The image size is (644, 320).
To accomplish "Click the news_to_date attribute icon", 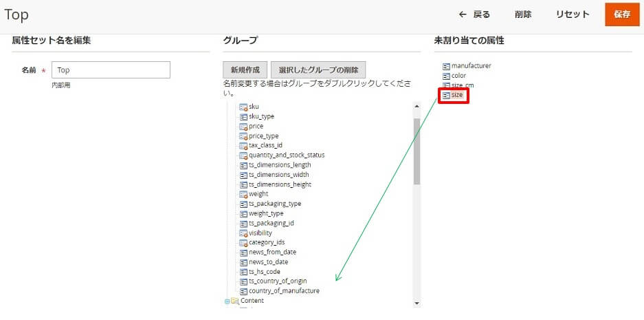I will (243, 262).
